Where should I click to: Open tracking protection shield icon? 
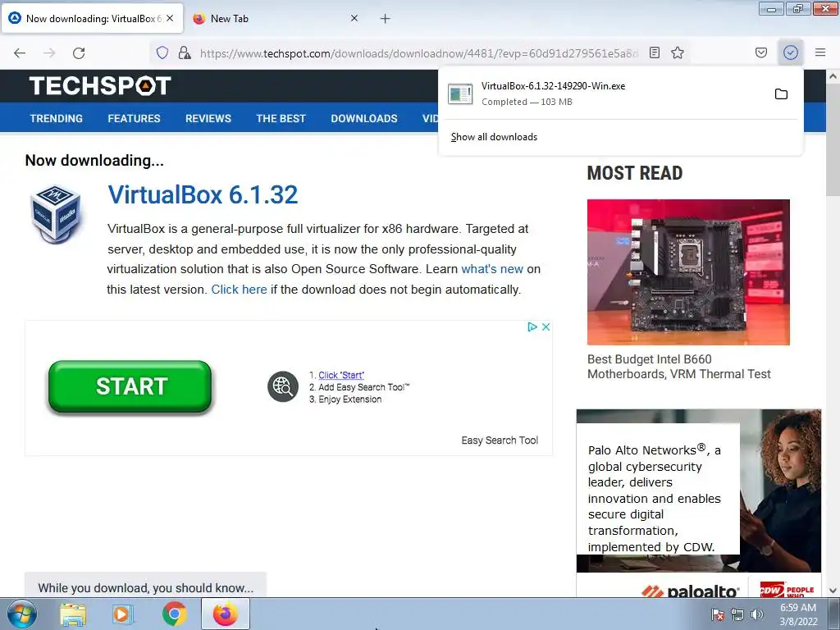pyautogui.click(x=162, y=52)
